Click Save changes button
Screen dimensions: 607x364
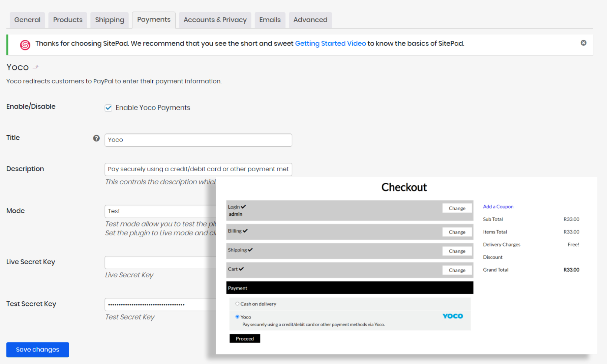tap(37, 350)
